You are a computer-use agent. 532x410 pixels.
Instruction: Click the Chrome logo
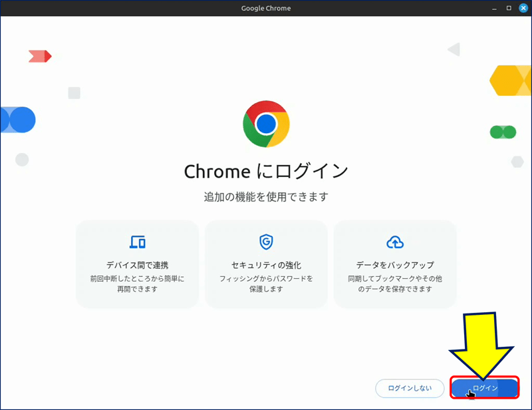point(266,124)
